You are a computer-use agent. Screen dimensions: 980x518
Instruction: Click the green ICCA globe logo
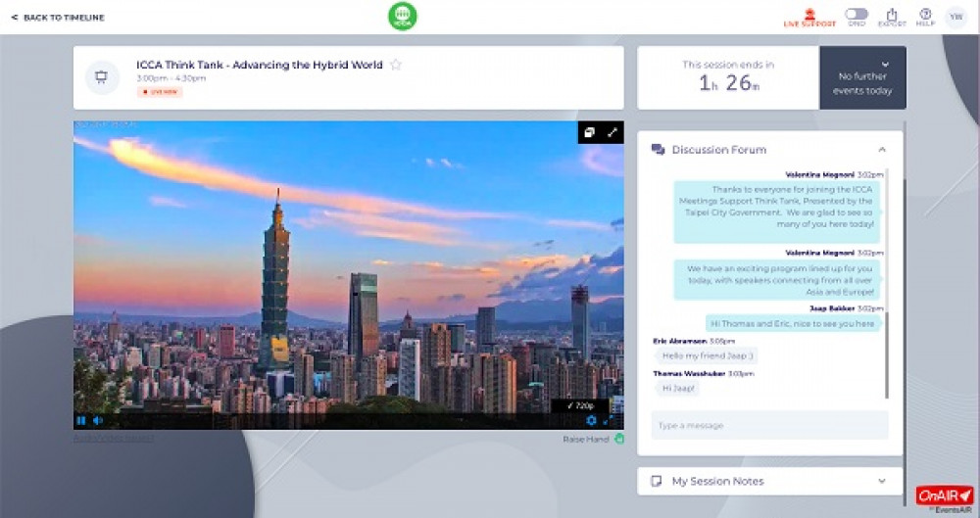[x=403, y=17]
